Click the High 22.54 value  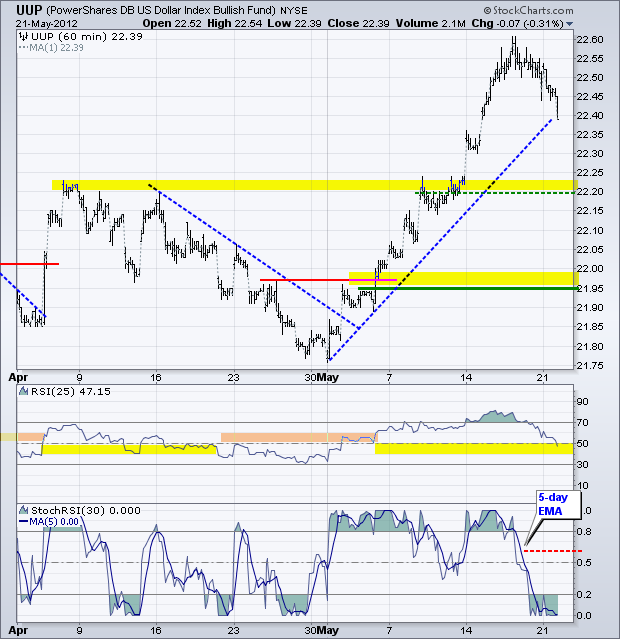[234, 24]
